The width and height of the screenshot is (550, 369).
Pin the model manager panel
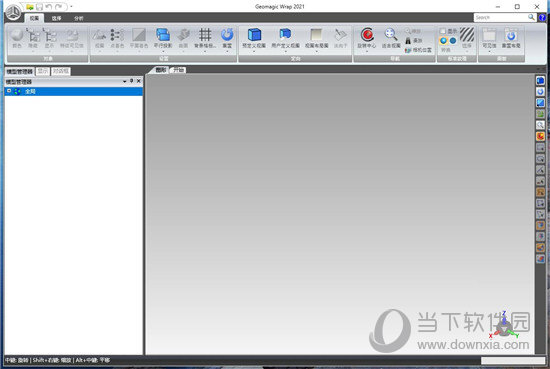pyautogui.click(x=132, y=81)
